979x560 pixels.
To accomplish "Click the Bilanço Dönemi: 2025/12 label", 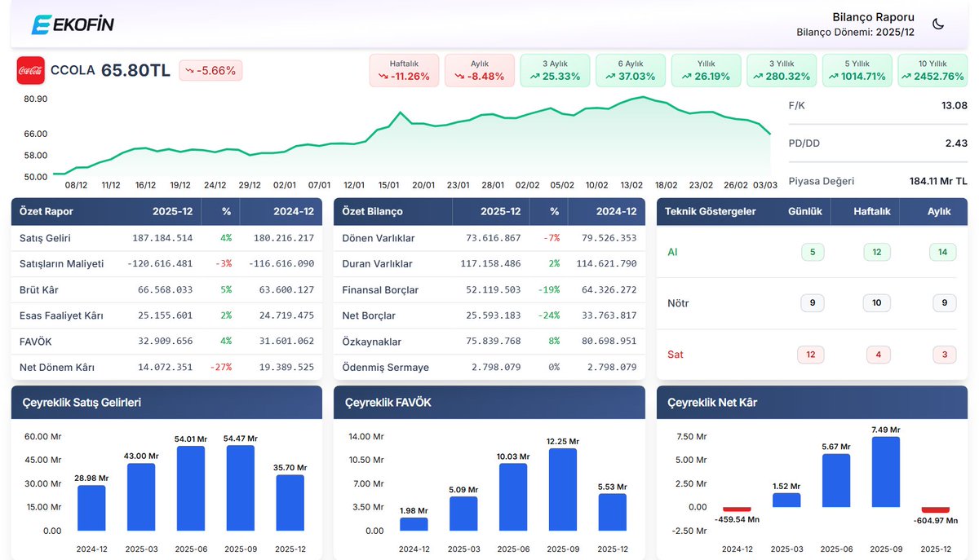I will (855, 32).
